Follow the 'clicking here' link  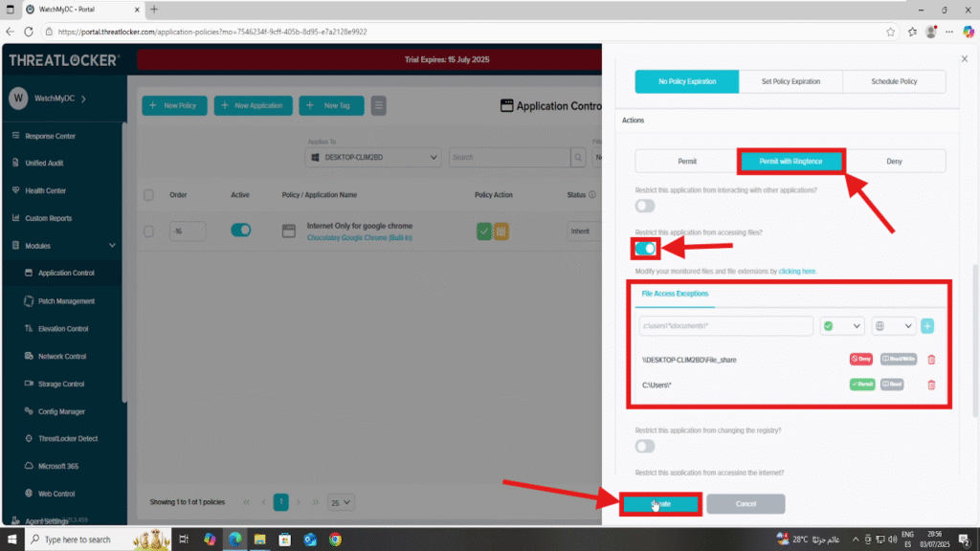pos(797,271)
